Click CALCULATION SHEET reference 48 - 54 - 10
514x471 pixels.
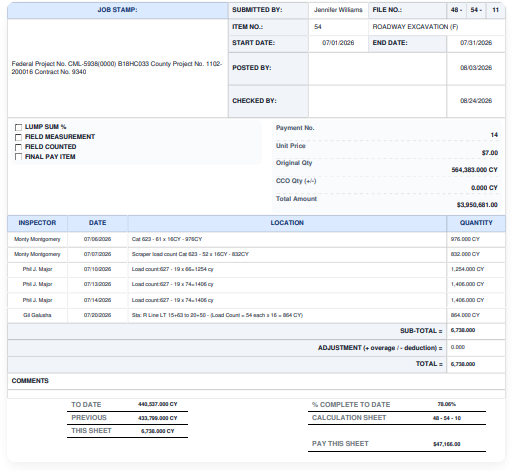pos(447,418)
